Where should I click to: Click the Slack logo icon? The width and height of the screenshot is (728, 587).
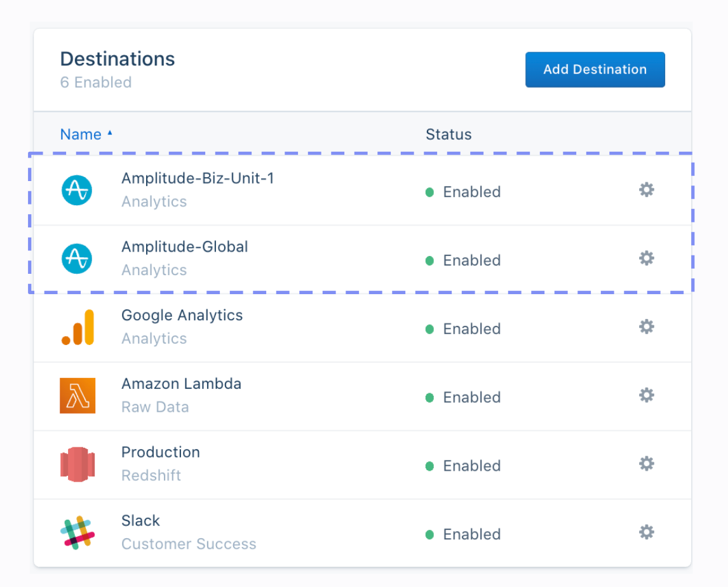(x=78, y=532)
